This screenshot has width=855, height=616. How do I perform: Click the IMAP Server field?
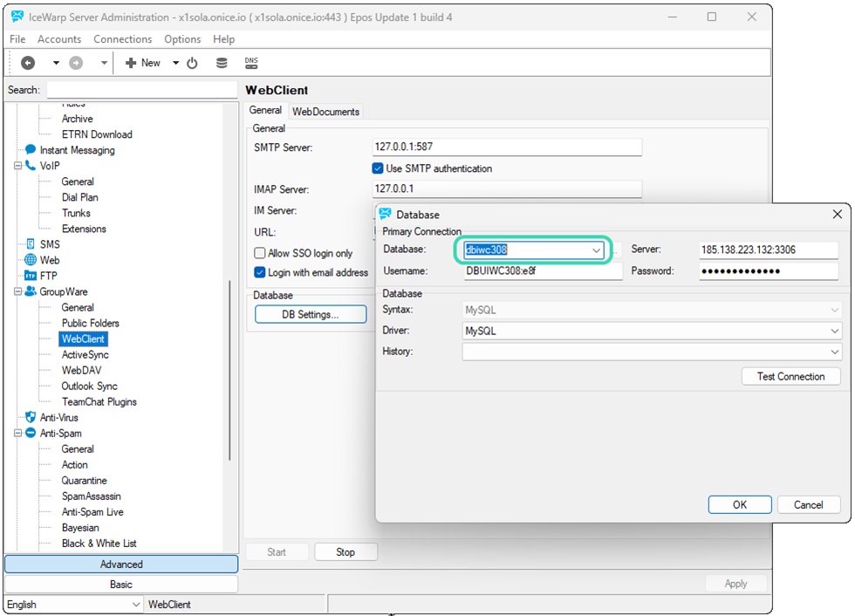507,188
